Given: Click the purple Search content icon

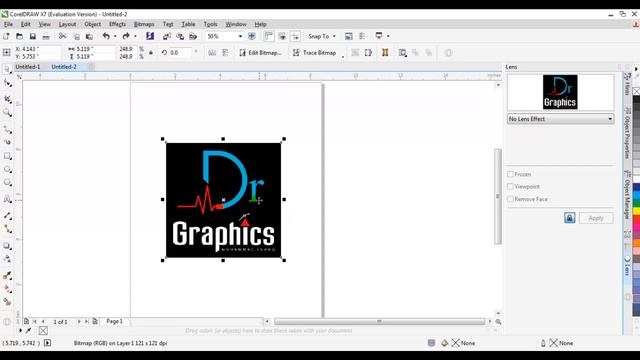Looking at the screenshot, I should pos(150,36).
